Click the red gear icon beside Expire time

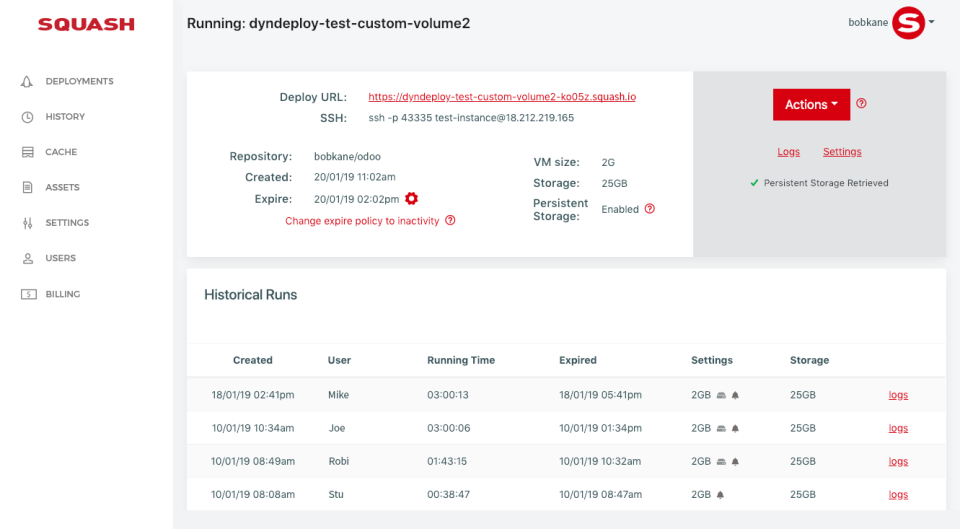tap(411, 199)
